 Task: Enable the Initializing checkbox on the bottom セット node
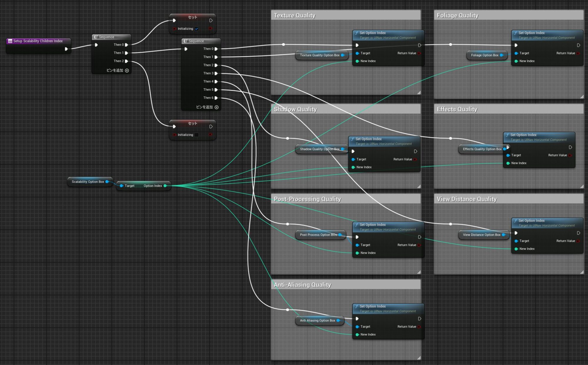coord(196,135)
